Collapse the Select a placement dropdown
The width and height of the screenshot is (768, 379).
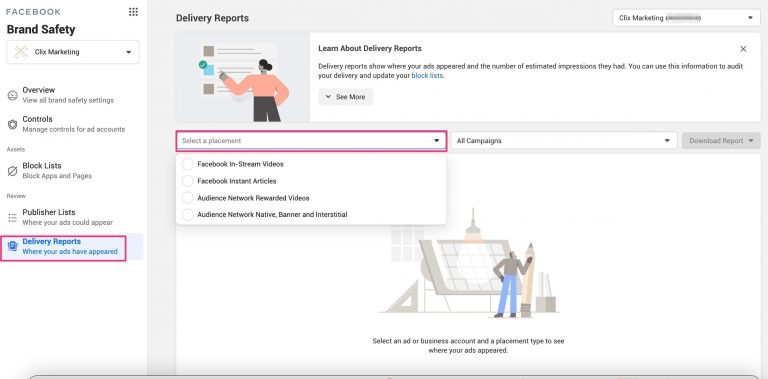312,141
